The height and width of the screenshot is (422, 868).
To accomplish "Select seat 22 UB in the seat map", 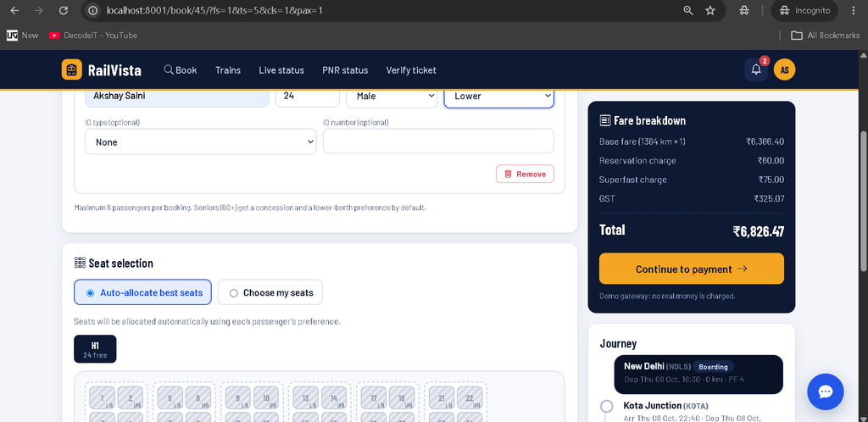I will point(470,397).
